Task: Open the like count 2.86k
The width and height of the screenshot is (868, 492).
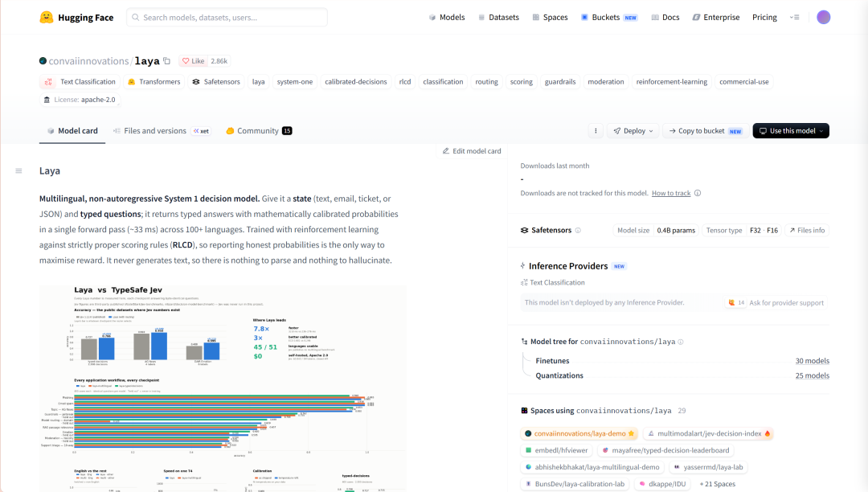Action: (219, 61)
